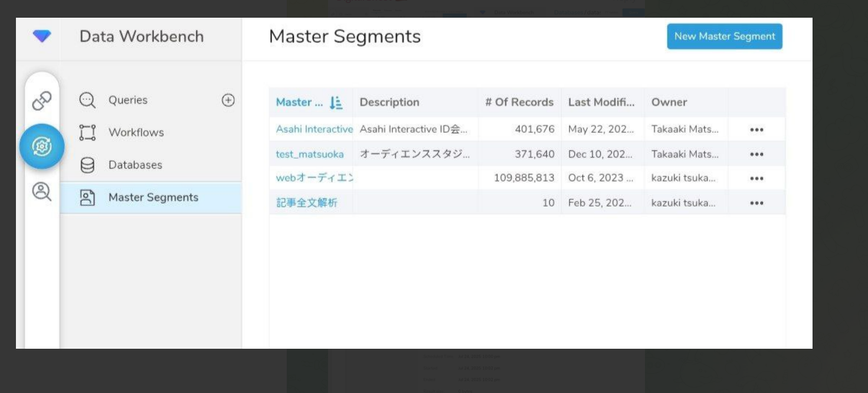Open more options for Asahi Interactive row
Viewport: 868px width, 393px height.
tap(756, 130)
